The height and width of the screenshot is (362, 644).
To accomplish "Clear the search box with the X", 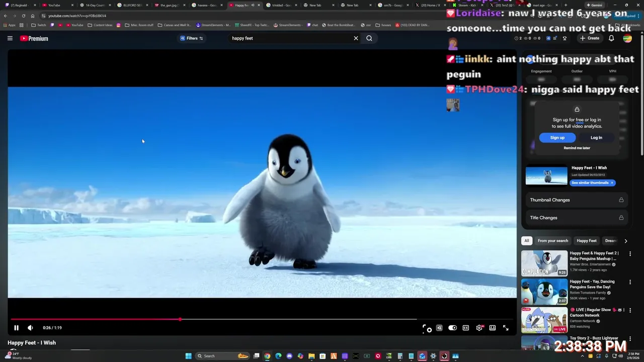I will pos(356,38).
